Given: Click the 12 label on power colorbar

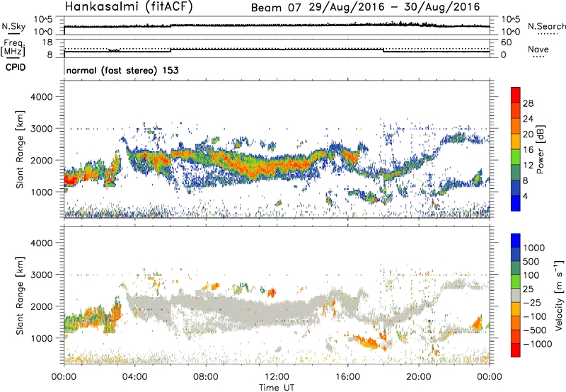Looking at the screenshot, I should click(528, 166).
